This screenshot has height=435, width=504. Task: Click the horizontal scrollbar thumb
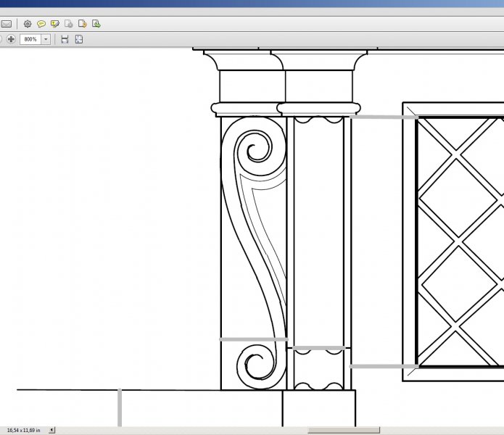pyautogui.click(x=344, y=430)
